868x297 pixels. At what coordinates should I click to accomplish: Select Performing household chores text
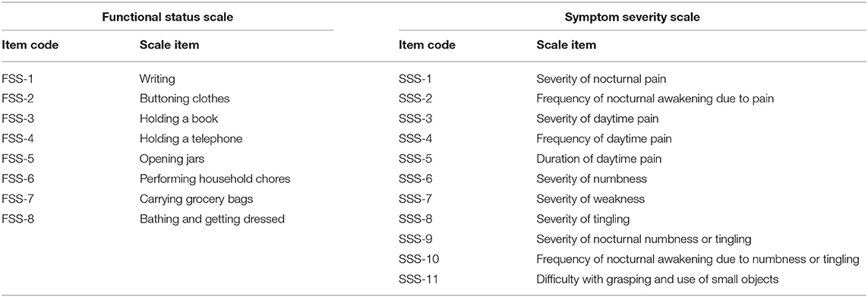click(x=215, y=179)
